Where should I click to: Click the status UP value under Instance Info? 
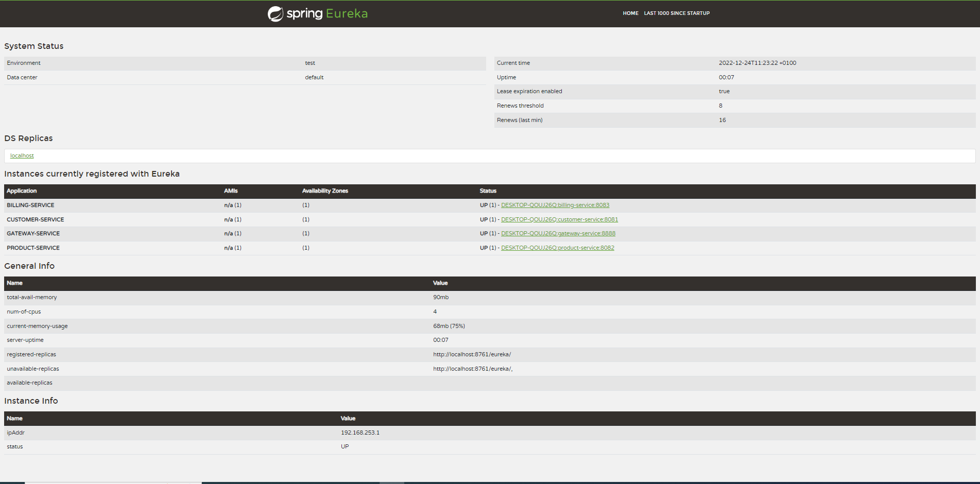click(344, 446)
